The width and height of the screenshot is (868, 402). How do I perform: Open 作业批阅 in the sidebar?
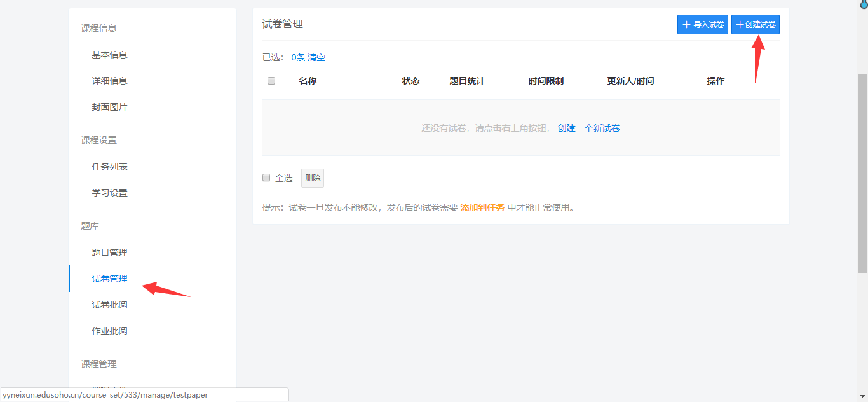pos(109,331)
